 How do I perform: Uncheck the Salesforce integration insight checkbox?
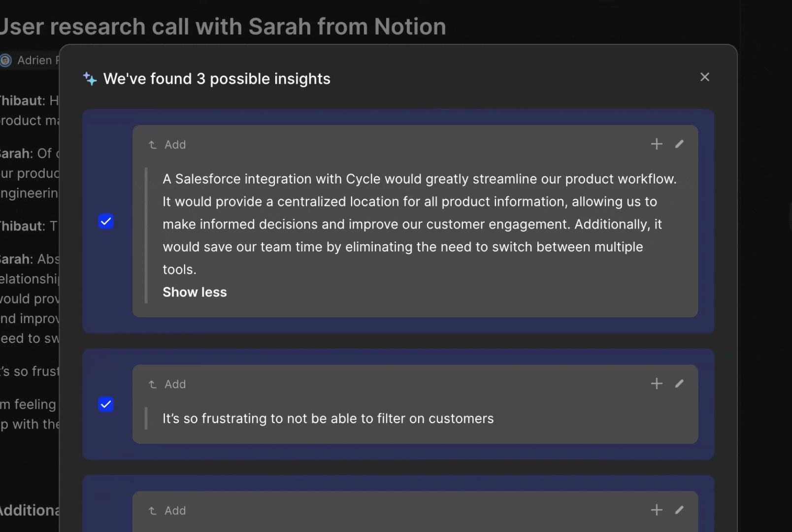(106, 221)
